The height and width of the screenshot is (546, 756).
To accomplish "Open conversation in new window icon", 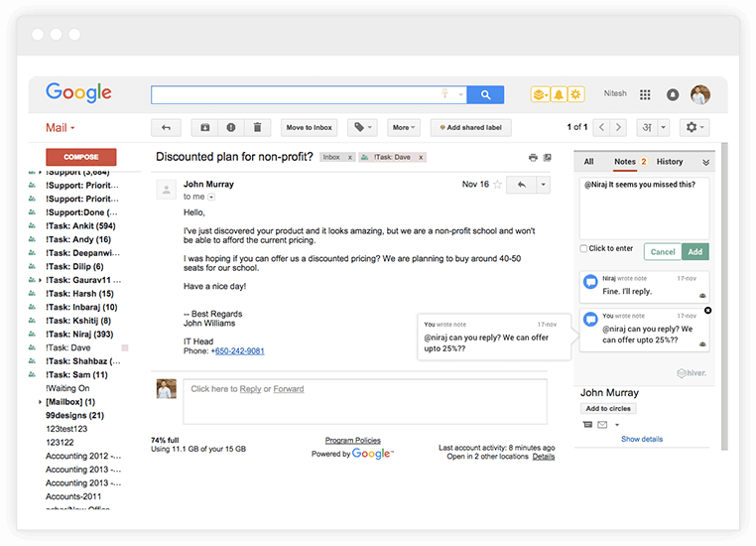I will coord(548,157).
